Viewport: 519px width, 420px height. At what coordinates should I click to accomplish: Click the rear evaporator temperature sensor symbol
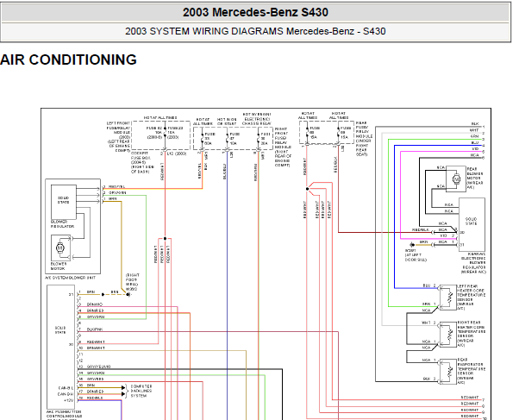[x=448, y=372]
